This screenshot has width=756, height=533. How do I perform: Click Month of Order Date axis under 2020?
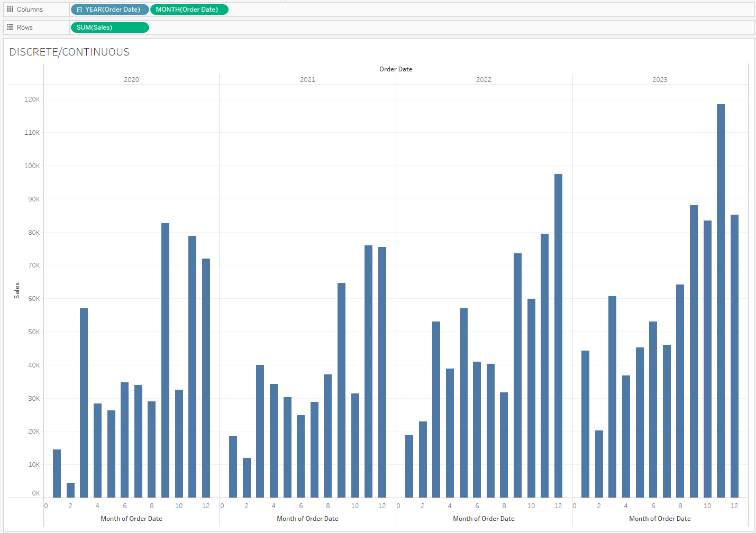131,519
